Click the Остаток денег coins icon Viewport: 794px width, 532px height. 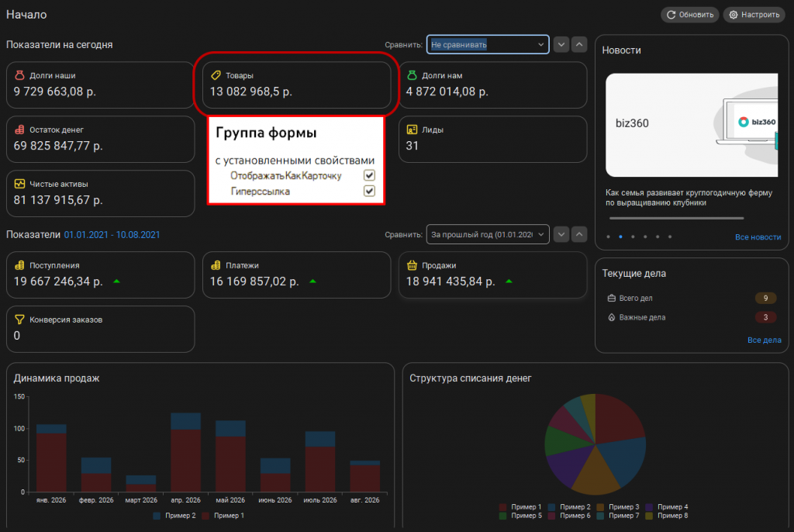(19, 130)
